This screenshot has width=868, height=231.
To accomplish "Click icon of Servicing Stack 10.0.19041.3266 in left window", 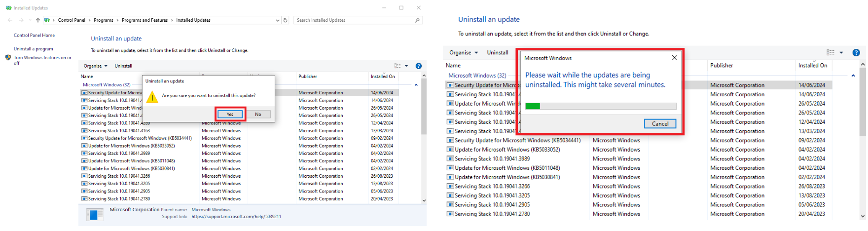I will [x=84, y=176].
